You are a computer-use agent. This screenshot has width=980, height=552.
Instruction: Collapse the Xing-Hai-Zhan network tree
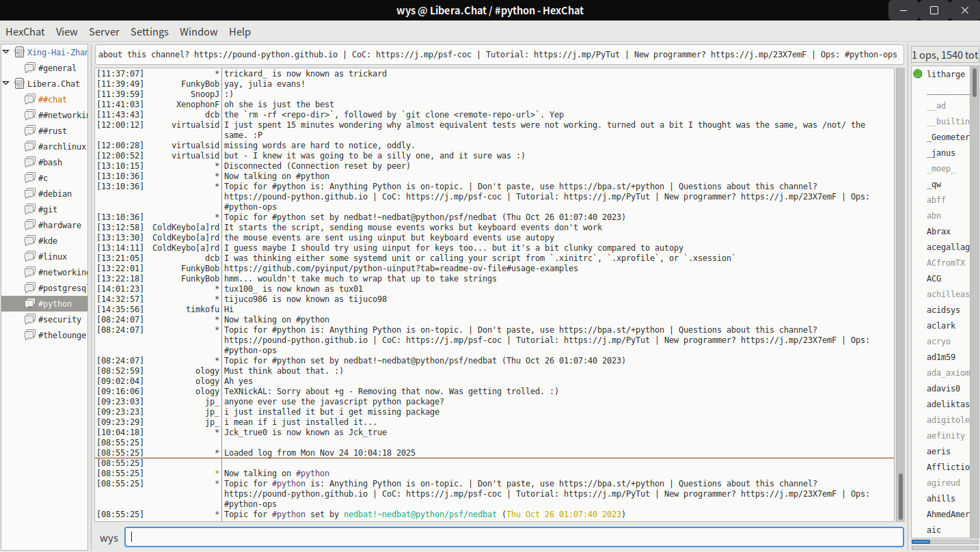[7, 52]
